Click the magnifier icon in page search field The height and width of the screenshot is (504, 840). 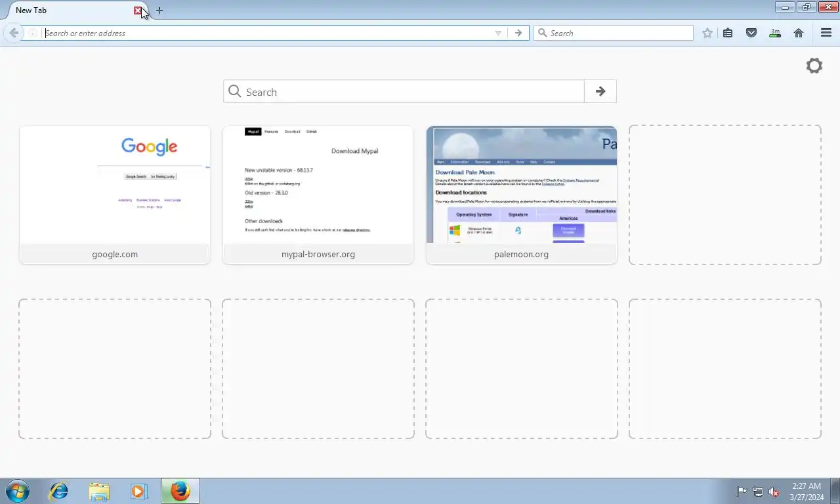click(x=235, y=91)
